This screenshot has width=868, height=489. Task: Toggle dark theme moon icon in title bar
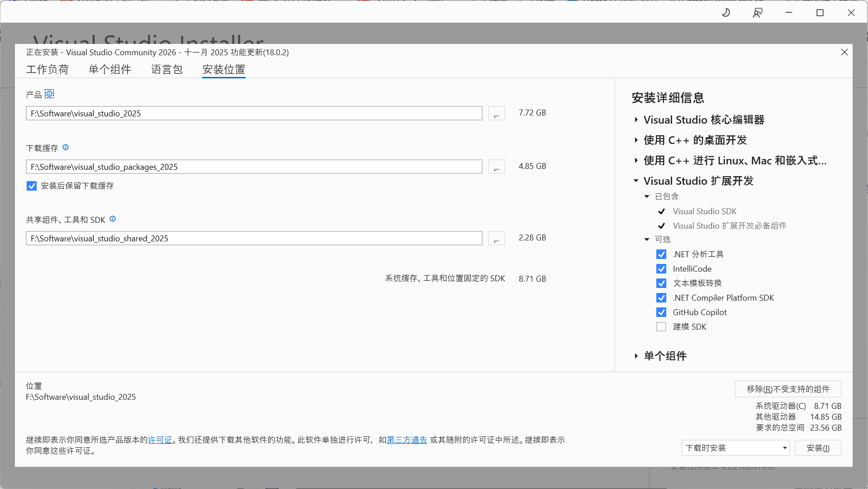726,13
